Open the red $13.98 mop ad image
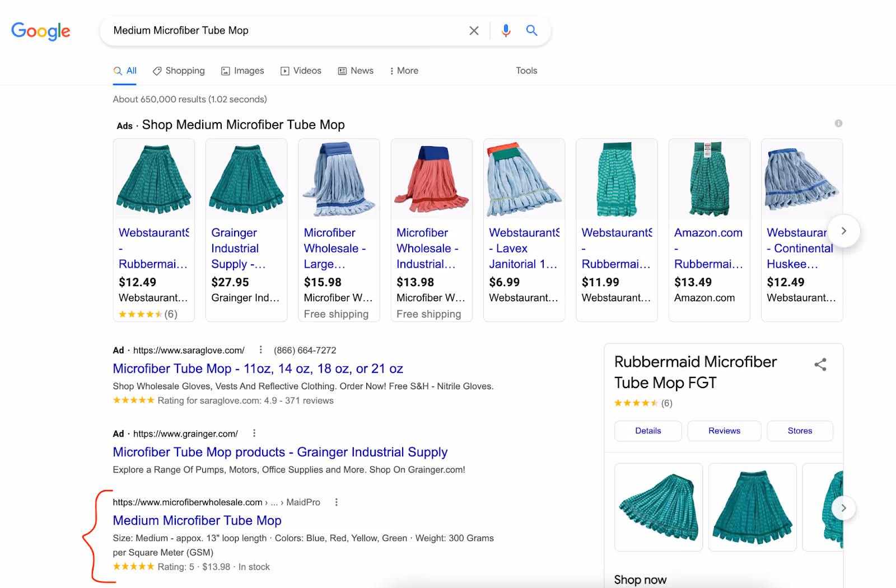Screen dimensions: 896x588 432,179
